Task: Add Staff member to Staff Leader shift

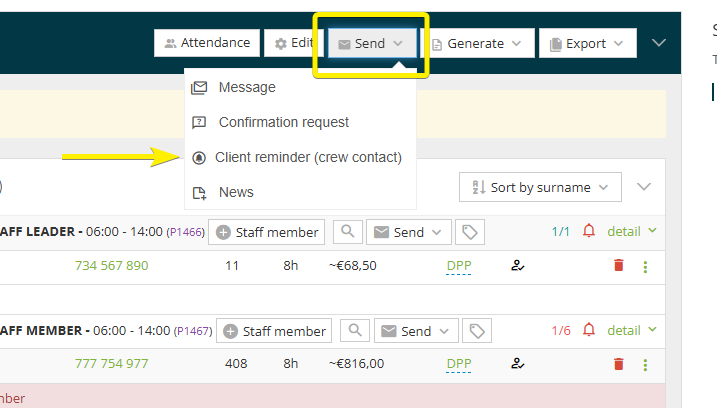Action: (266, 232)
